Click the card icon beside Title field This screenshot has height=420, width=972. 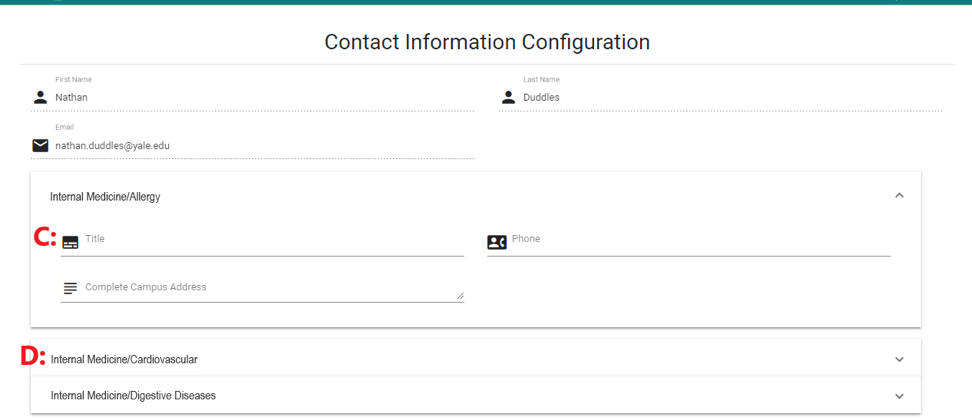point(70,242)
